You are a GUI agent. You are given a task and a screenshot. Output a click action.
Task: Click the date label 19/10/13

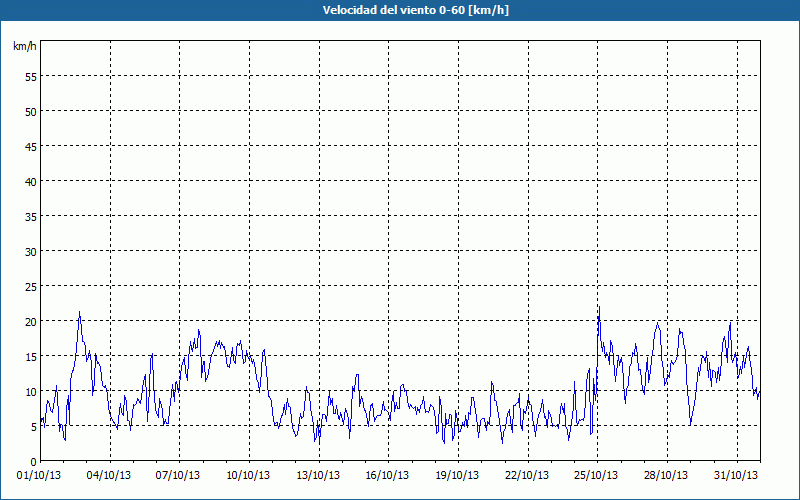click(457, 476)
